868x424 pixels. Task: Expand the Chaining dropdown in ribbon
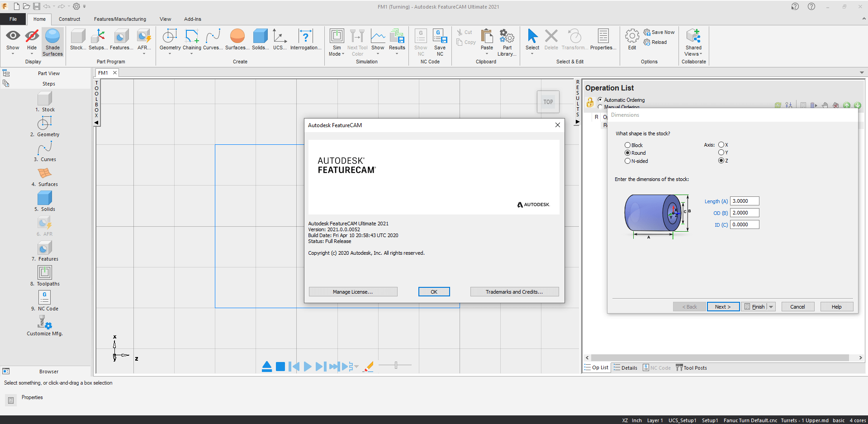192,54
